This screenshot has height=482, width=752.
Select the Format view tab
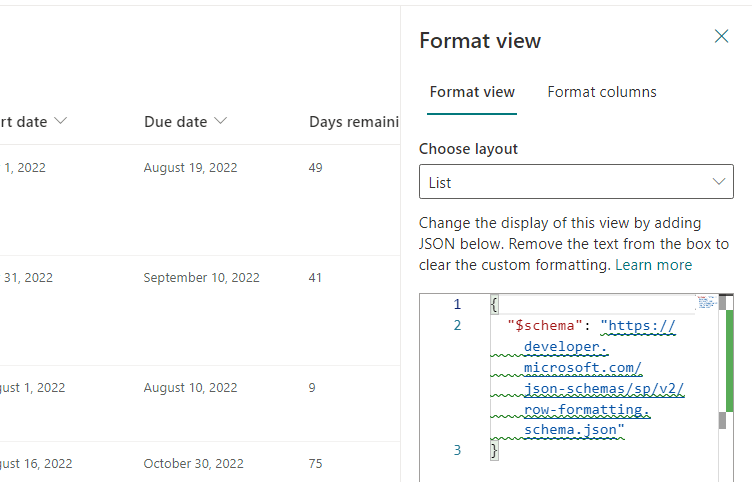[x=472, y=92]
